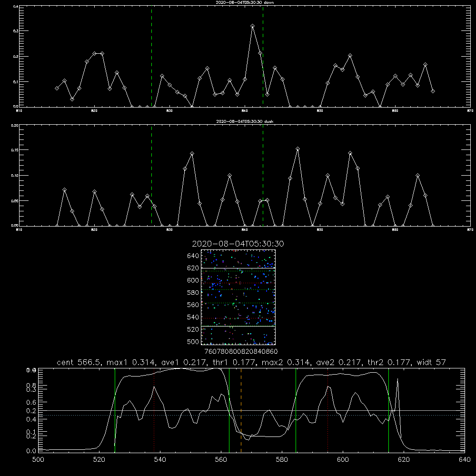Image resolution: width=476 pixels, height=476 pixels.
Task: Open the colored pixel map image
Action: pos(238,297)
